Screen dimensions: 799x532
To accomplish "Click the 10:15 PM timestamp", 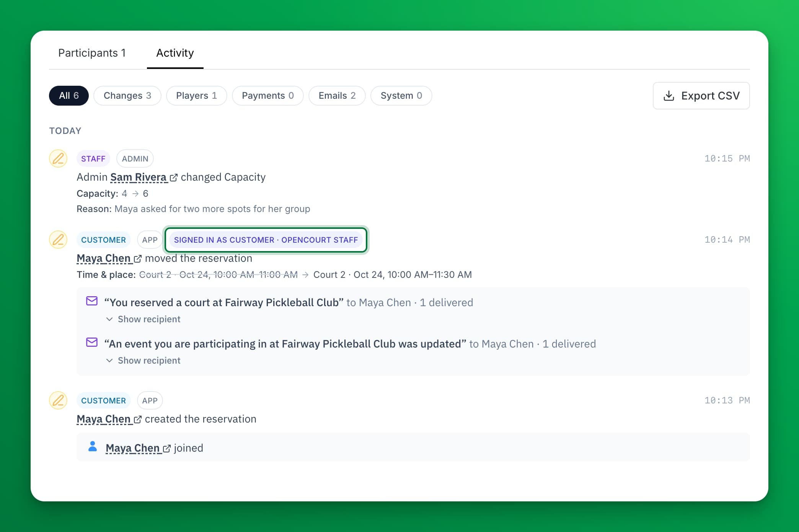I will pyautogui.click(x=727, y=158).
